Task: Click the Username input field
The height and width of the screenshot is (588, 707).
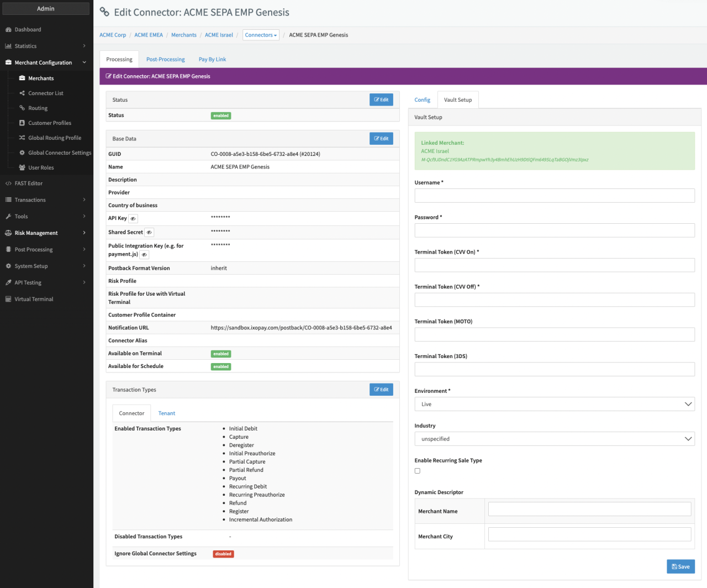Action: [x=554, y=196]
